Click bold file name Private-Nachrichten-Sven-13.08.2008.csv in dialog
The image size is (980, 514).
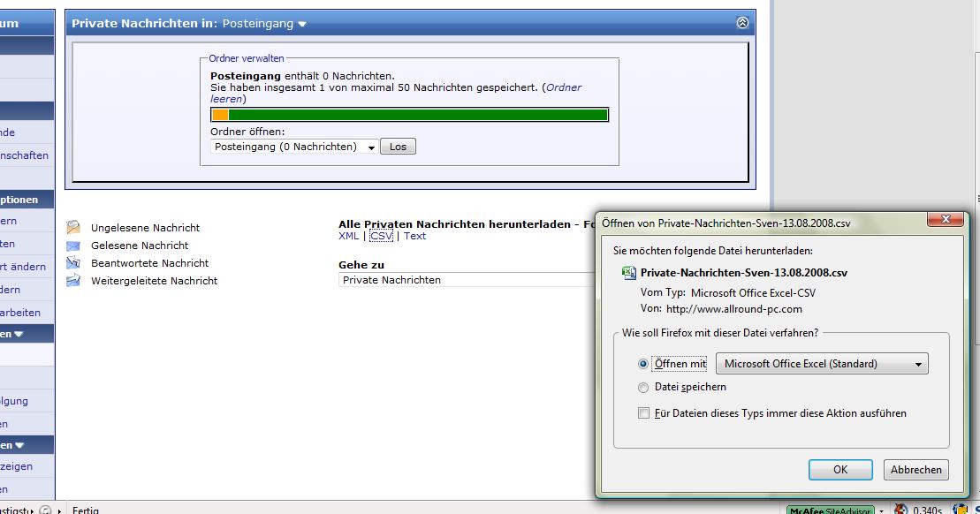744,273
